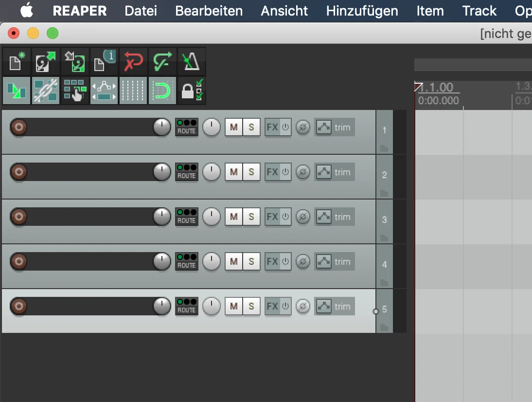Click the Open Project toolbar icon
This screenshot has height=402, width=532.
point(46,61)
